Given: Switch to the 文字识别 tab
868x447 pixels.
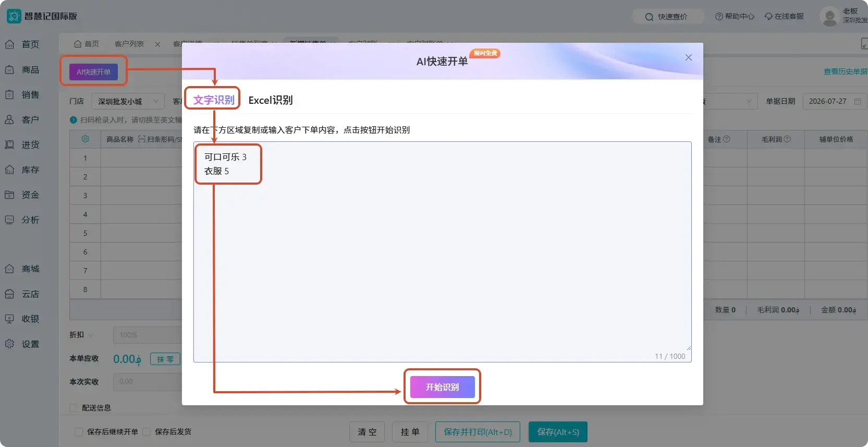Looking at the screenshot, I should 214,100.
